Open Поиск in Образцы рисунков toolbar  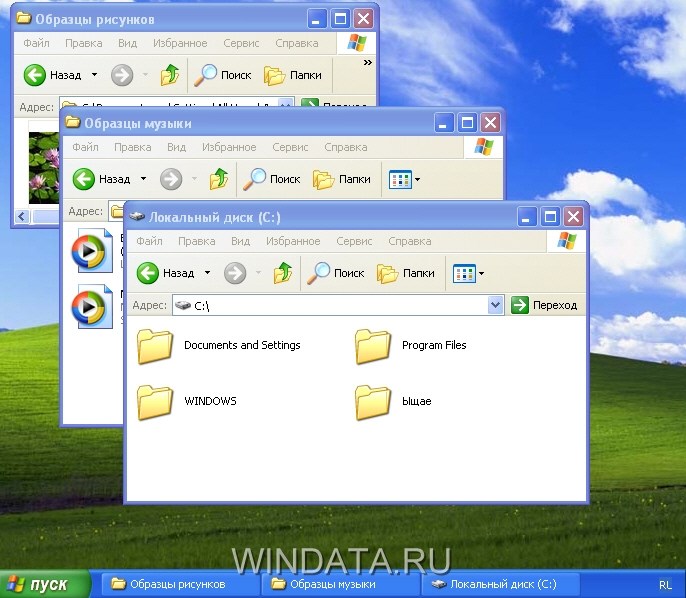click(x=223, y=75)
